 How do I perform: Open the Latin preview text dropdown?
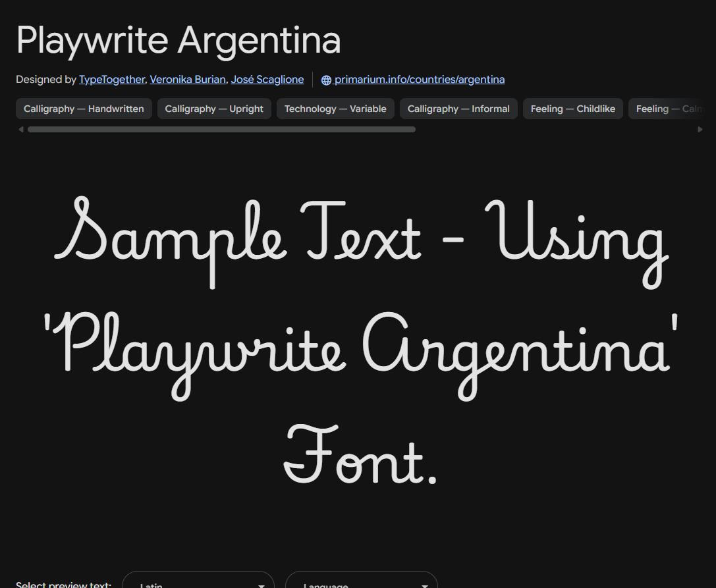click(198, 580)
